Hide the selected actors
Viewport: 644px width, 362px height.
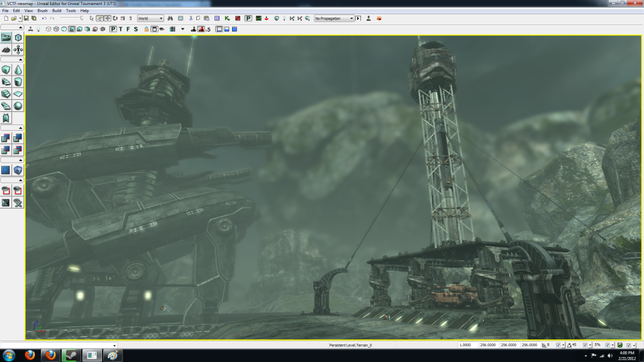click(18, 190)
